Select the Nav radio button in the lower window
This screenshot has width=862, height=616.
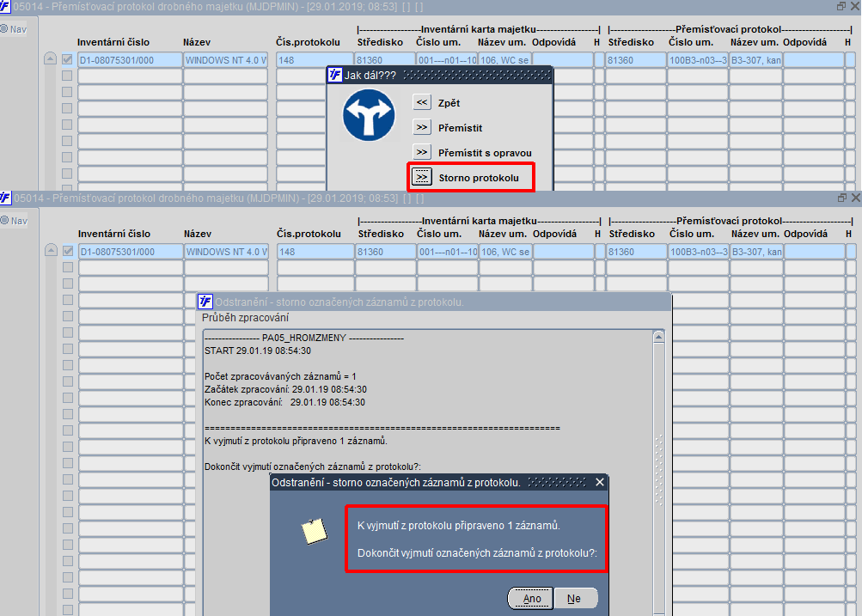4,220
